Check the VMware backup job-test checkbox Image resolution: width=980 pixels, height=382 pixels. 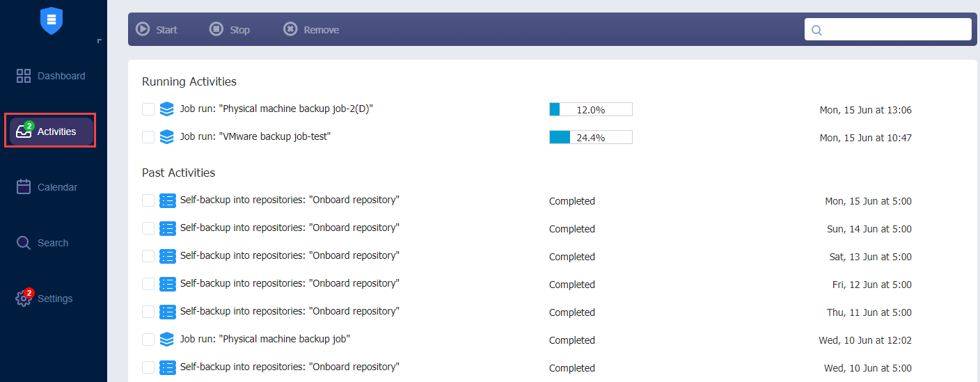click(148, 137)
